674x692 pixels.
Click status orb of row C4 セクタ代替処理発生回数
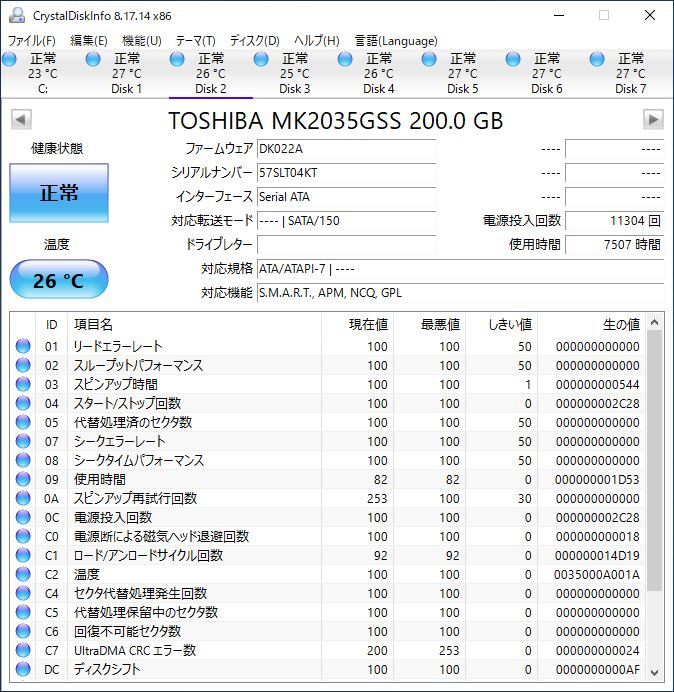(23, 593)
